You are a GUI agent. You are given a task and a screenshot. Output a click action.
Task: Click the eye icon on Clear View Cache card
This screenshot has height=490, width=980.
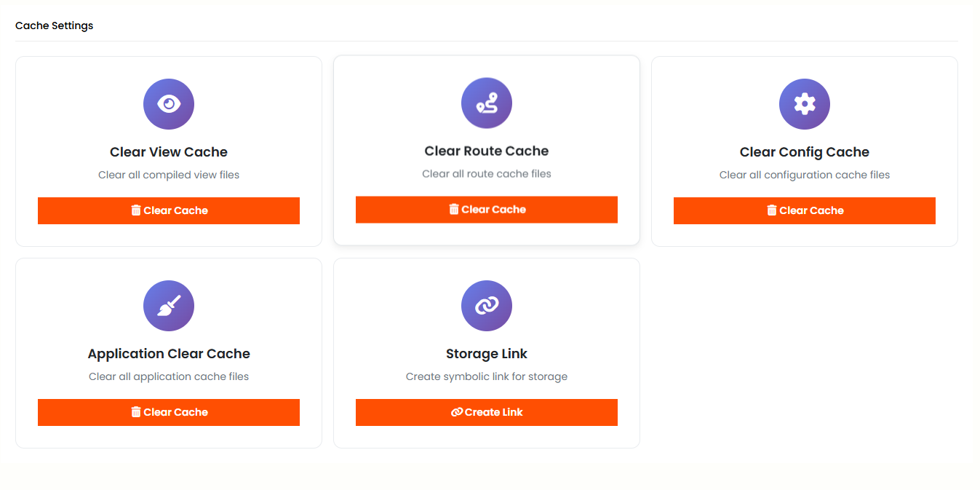click(x=168, y=104)
